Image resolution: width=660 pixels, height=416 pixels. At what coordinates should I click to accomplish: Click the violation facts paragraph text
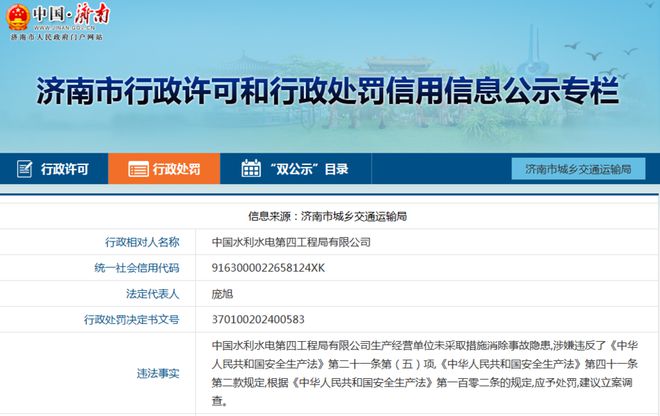coord(425,373)
